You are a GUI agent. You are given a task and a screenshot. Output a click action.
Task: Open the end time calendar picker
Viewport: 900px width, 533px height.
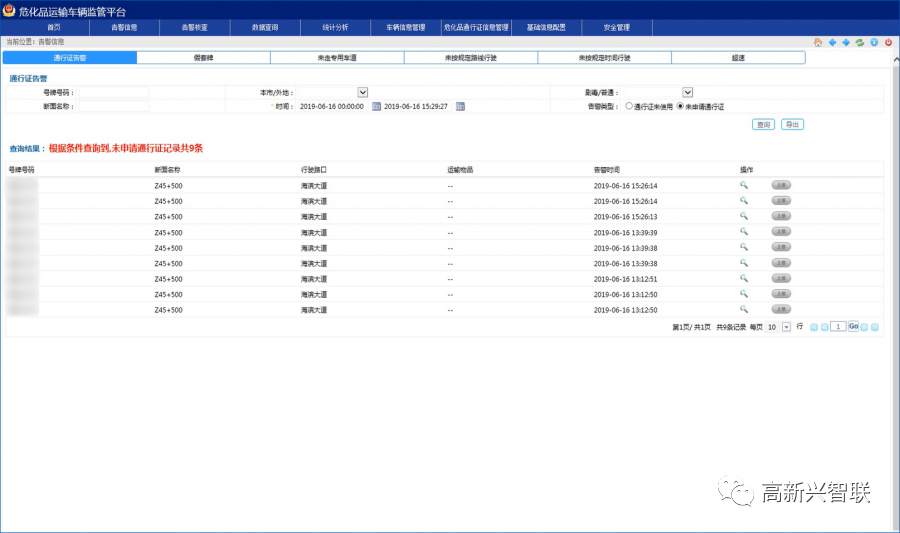(460, 106)
